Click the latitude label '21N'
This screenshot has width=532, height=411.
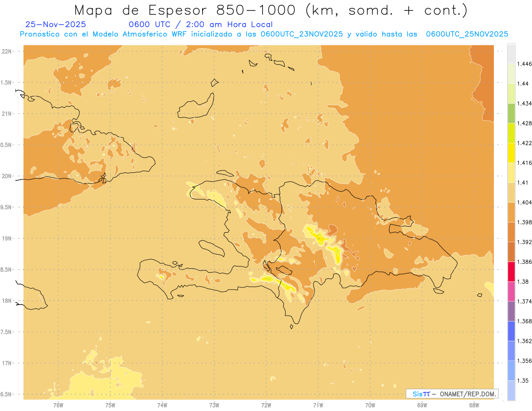pos(7,114)
